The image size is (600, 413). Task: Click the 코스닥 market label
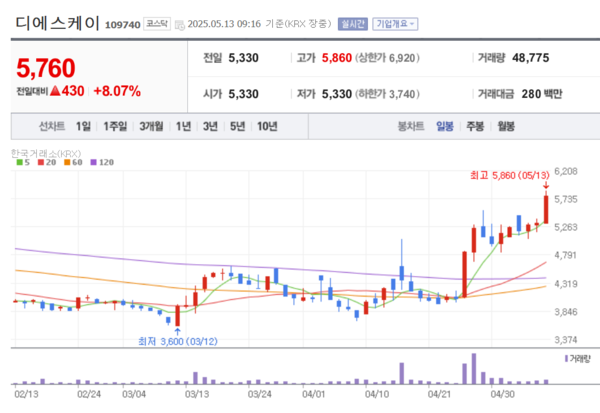[157, 24]
